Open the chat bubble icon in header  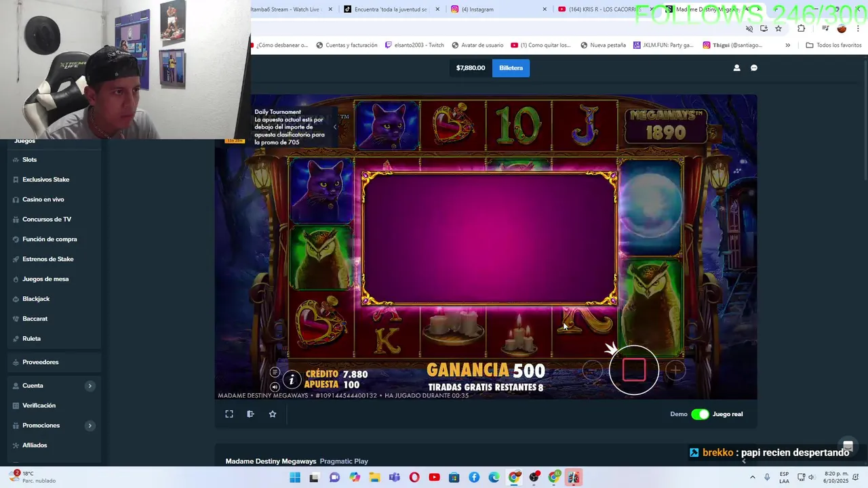pos(754,68)
